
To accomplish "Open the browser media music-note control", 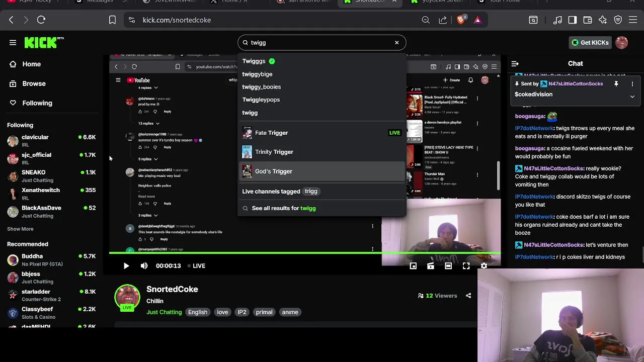I will tap(557, 20).
